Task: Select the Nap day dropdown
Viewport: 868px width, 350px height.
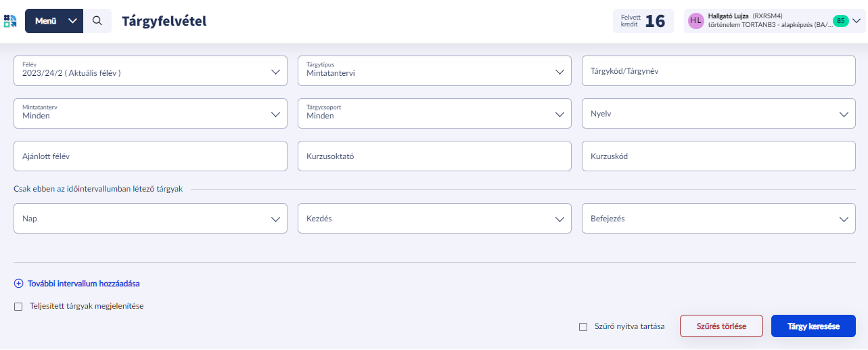Action: click(x=150, y=219)
